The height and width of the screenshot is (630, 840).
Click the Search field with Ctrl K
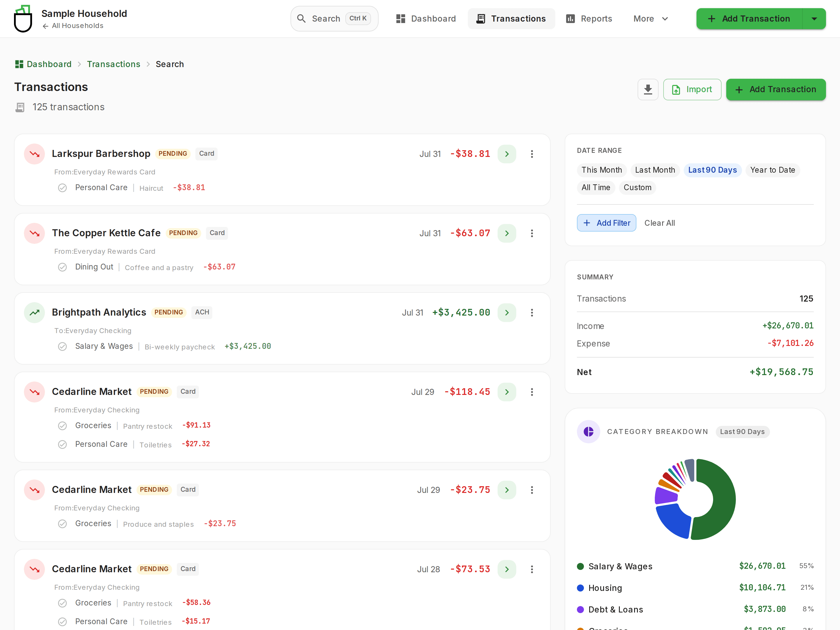(x=334, y=19)
